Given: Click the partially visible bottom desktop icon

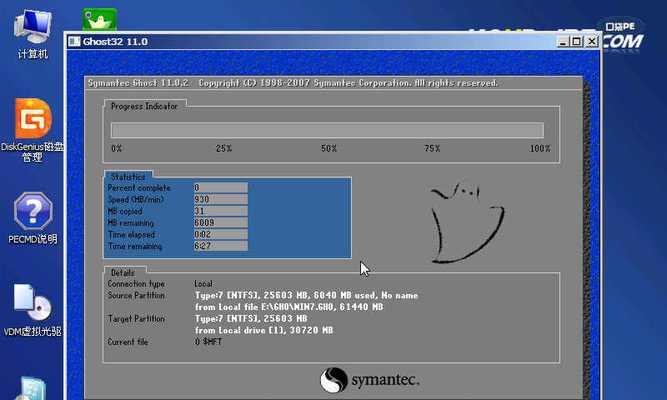Looking at the screenshot, I should point(32,388).
